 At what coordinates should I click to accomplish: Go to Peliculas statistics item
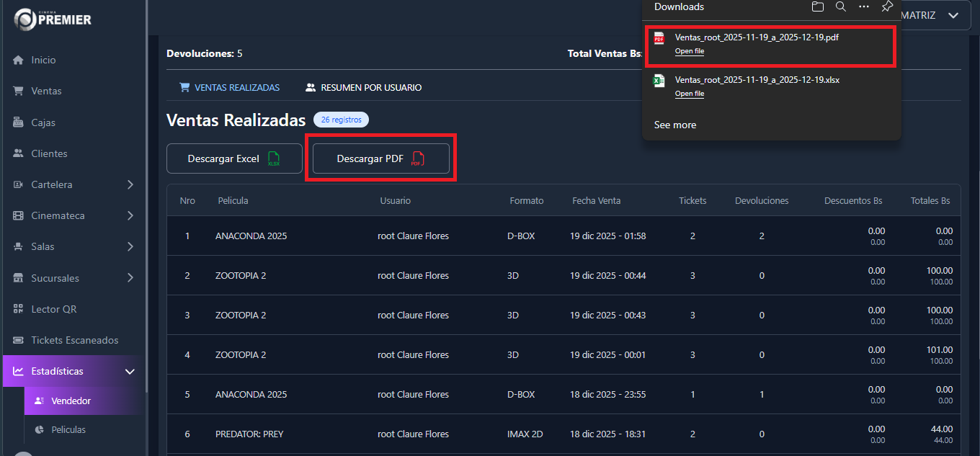pyautogui.click(x=68, y=429)
